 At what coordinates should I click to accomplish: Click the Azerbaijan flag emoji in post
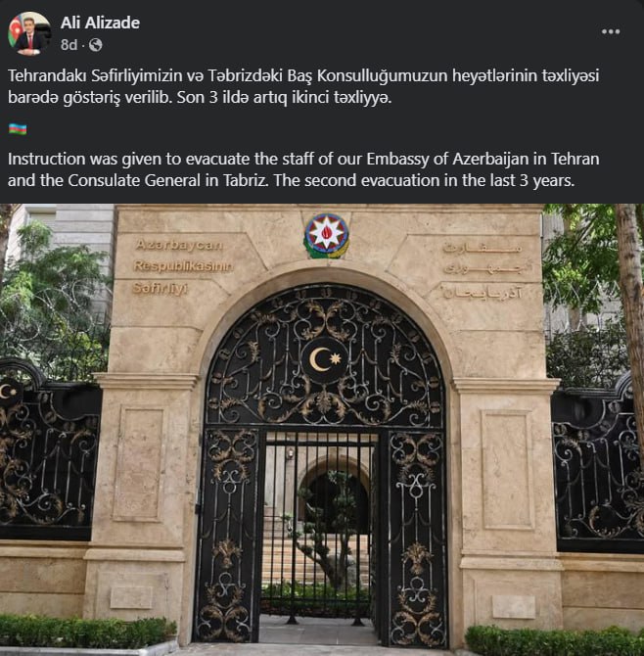(18, 129)
